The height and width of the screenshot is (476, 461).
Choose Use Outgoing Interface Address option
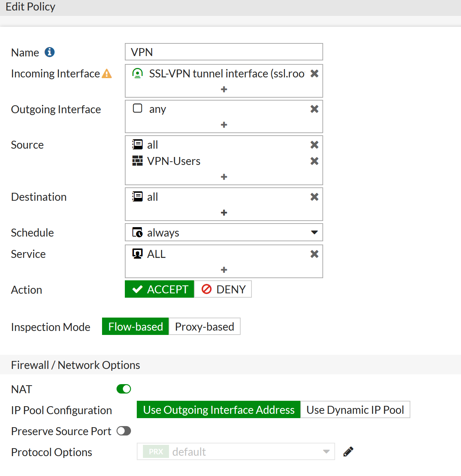click(219, 410)
